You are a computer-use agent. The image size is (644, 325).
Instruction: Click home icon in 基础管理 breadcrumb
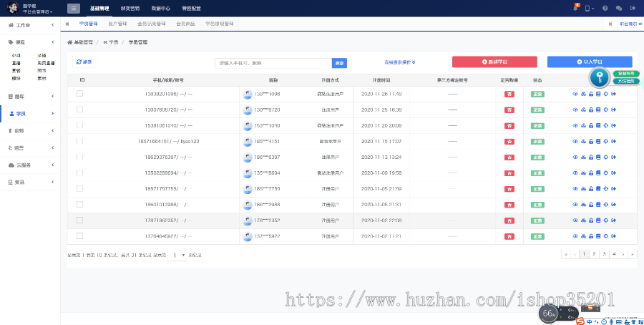click(70, 42)
